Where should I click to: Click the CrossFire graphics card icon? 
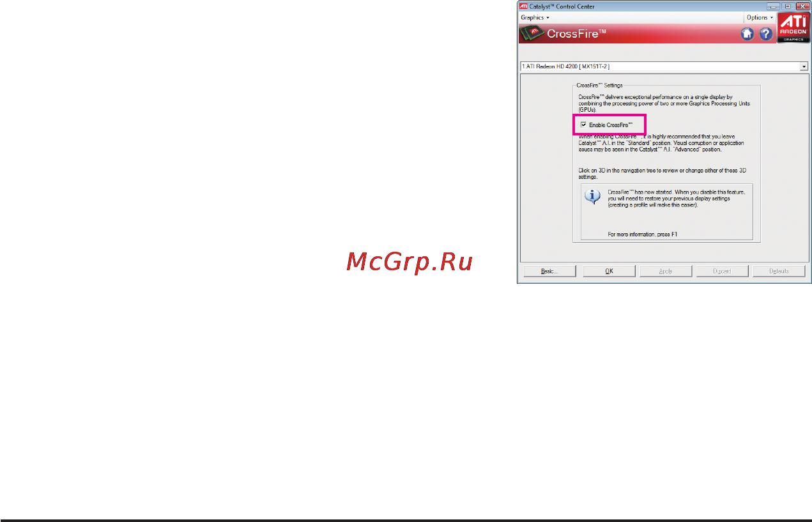(x=532, y=34)
